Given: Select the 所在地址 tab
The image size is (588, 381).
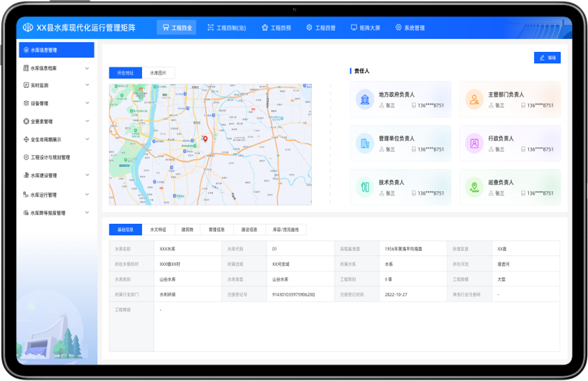Looking at the screenshot, I should [126, 73].
